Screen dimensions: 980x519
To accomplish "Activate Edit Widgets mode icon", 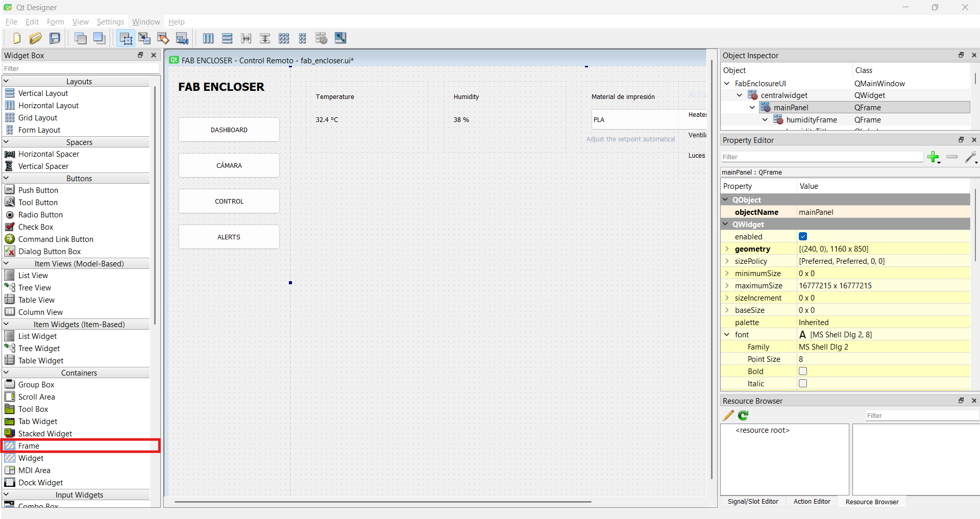I will point(126,38).
